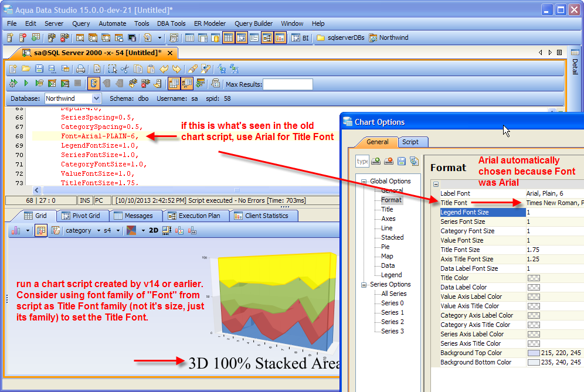Click the Print icon in editor toolbar

tap(80, 69)
